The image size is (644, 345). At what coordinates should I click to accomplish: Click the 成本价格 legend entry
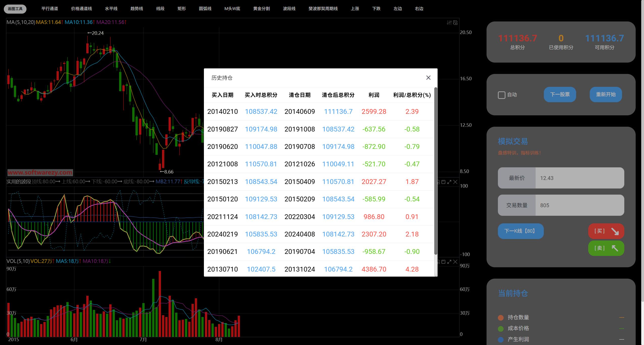514,328
